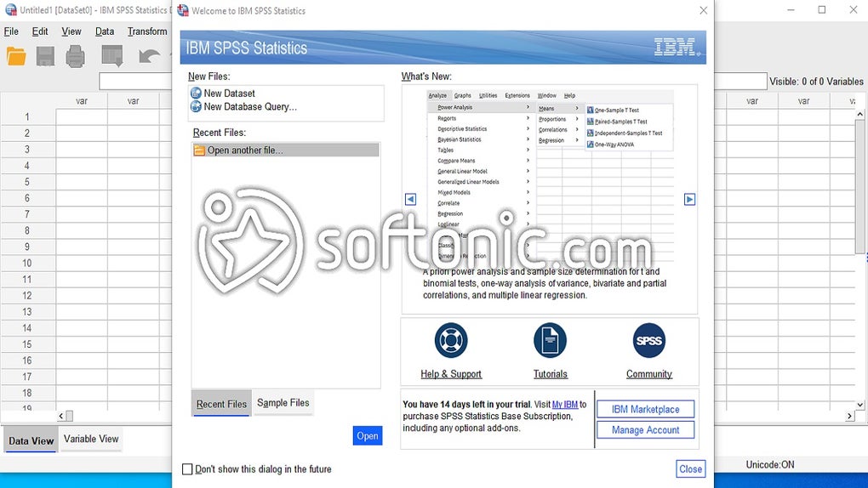Switch to the Sample Files tab
The height and width of the screenshot is (488, 868).
283,403
